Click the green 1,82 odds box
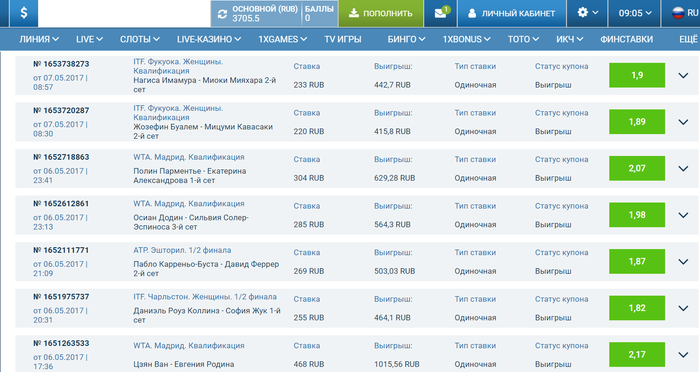The image size is (700, 372). (x=637, y=308)
